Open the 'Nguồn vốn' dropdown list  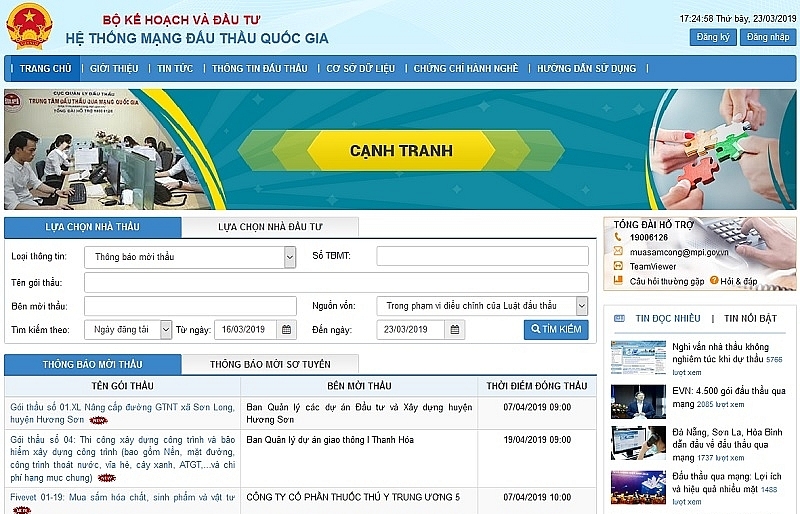pyautogui.click(x=581, y=306)
